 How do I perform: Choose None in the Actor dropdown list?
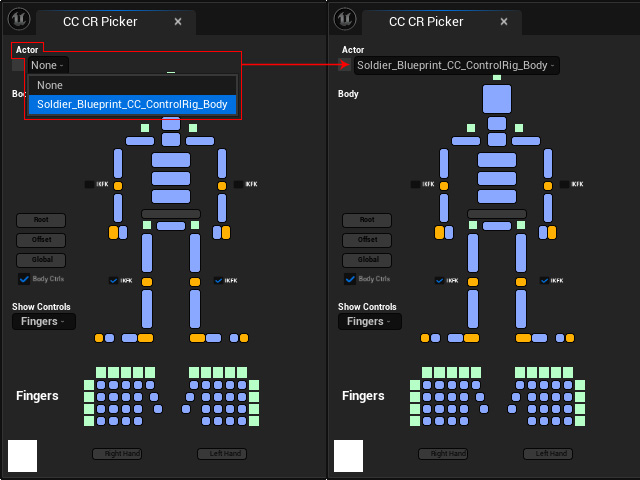(x=132, y=85)
